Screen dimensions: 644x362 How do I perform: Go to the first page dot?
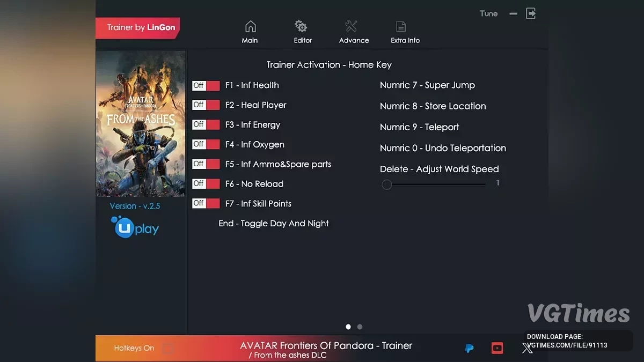pos(348,327)
